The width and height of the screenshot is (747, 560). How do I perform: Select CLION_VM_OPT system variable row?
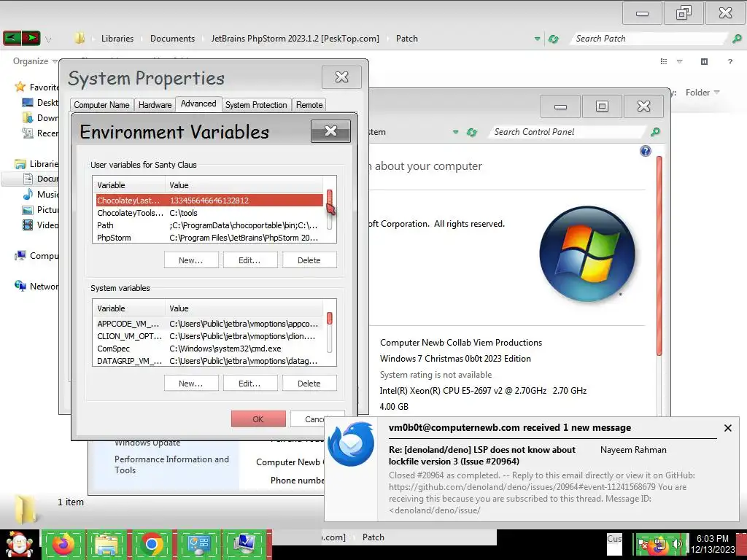(209, 336)
